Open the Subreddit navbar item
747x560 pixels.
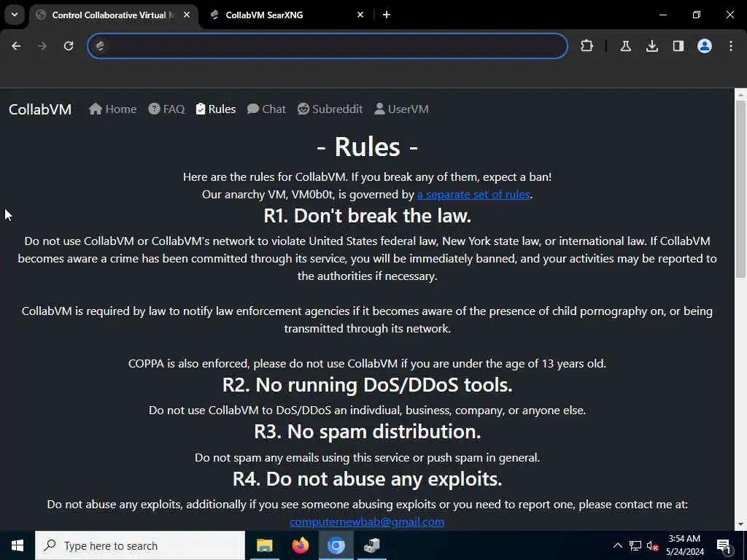[x=330, y=109]
